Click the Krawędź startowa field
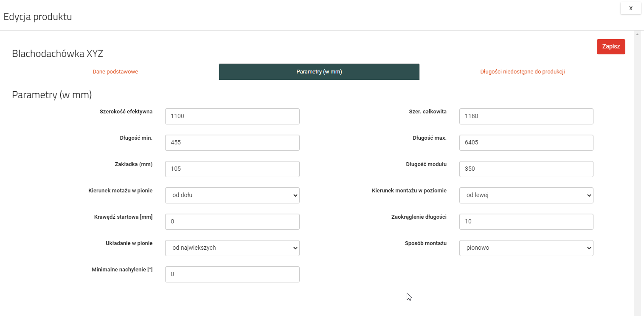The width and height of the screenshot is (644, 316). pos(232,222)
